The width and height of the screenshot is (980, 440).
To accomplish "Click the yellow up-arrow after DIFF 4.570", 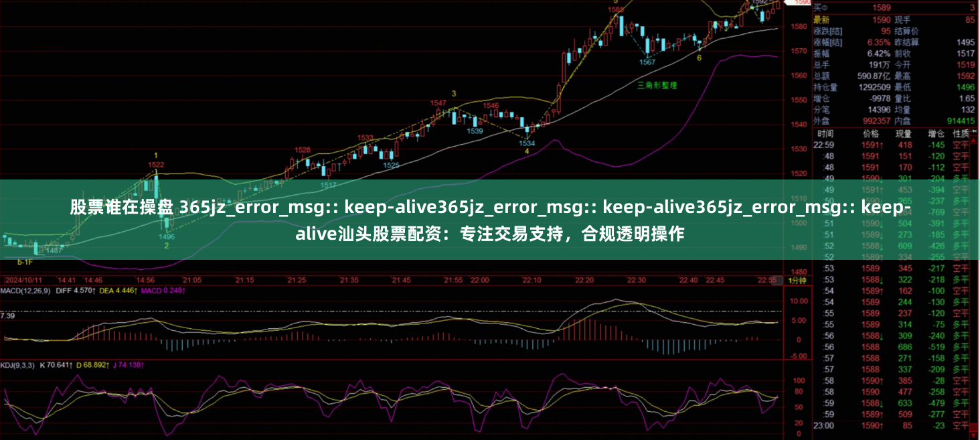I will 94,291.
